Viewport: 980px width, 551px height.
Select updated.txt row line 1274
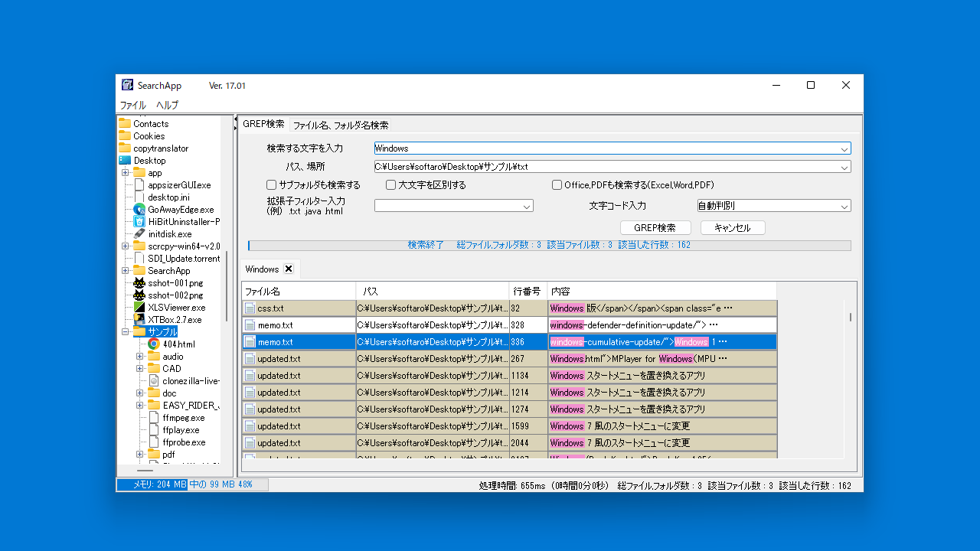[509, 409]
